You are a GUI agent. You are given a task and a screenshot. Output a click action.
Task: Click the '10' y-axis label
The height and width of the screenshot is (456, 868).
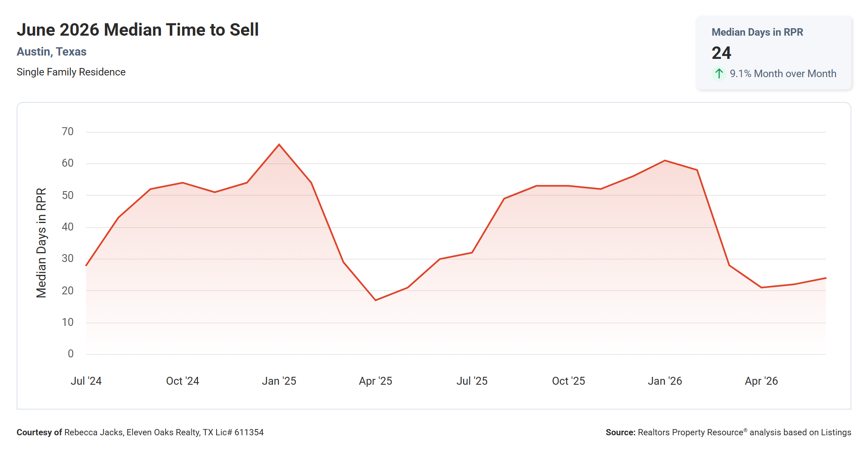pos(68,323)
